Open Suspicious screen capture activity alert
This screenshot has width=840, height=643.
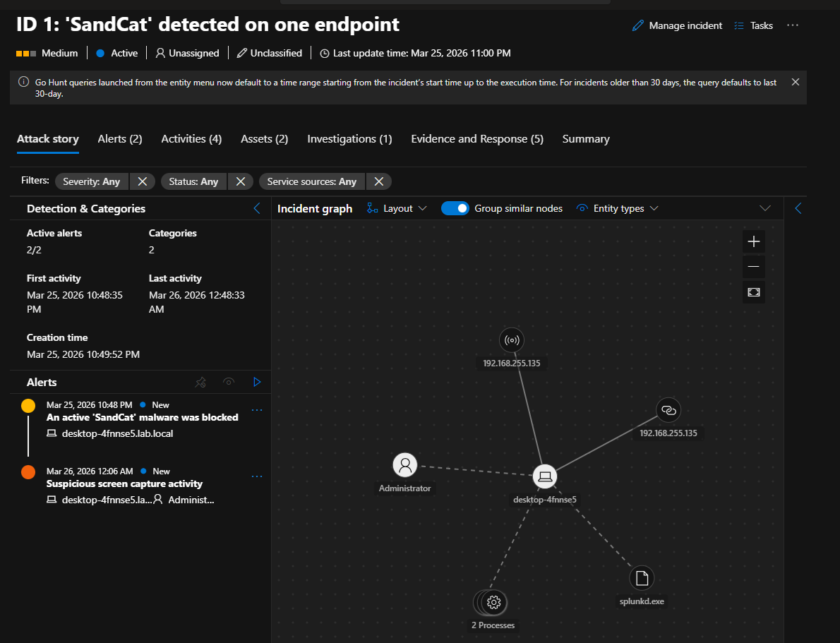124,483
